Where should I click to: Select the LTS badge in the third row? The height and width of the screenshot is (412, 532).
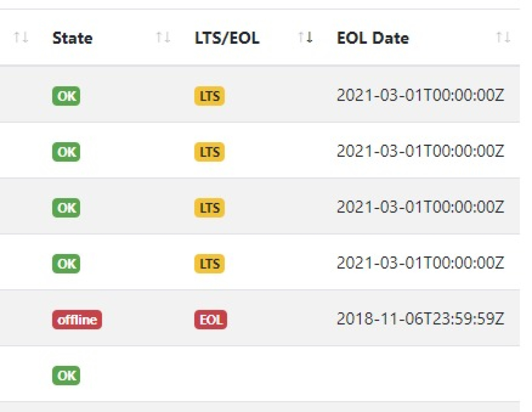pos(209,207)
